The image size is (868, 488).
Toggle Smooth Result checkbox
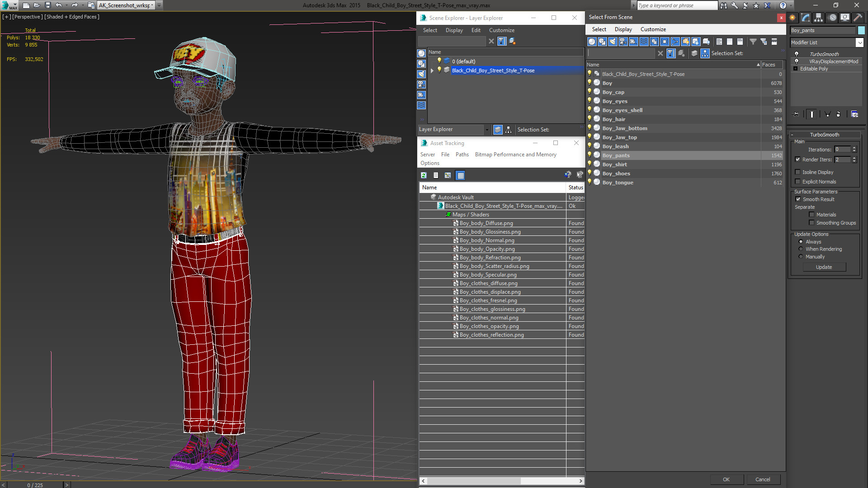coord(798,199)
